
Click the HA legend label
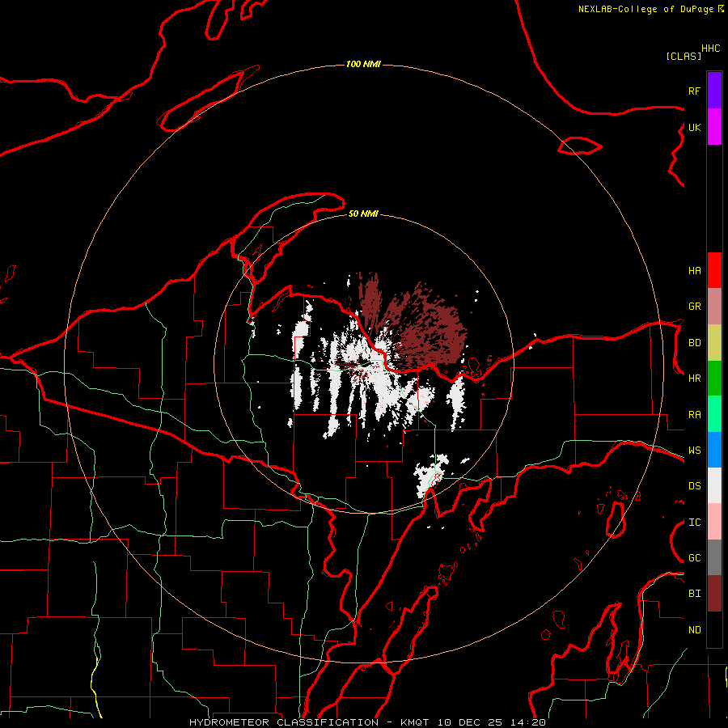coord(694,271)
